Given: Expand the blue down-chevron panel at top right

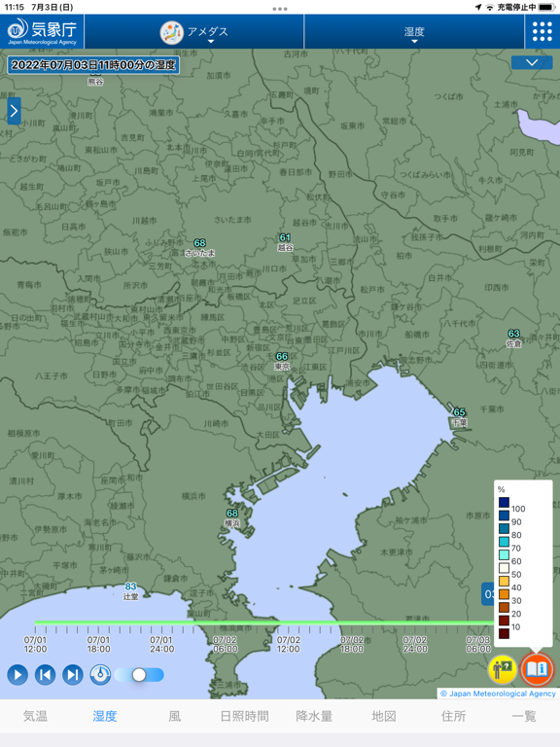Looking at the screenshot, I should pos(532,62).
